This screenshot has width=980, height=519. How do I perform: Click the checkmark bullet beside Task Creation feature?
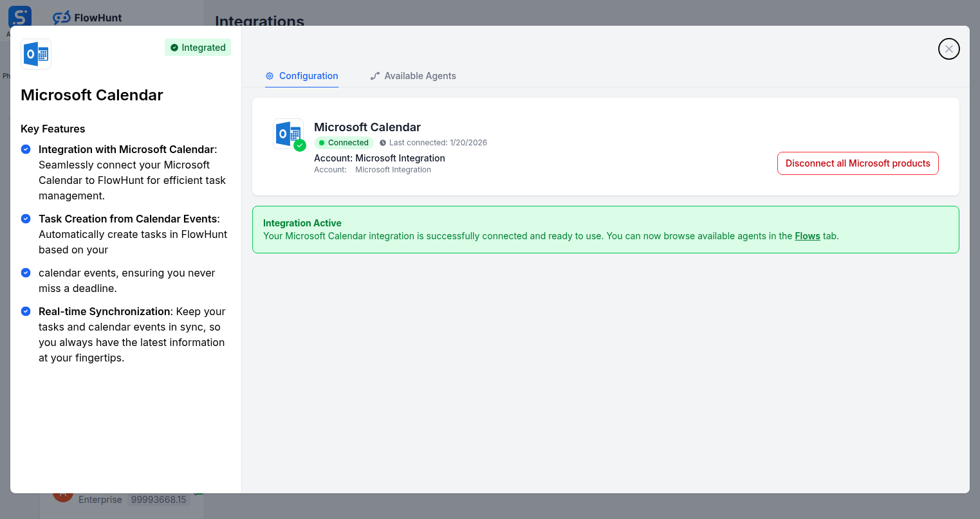[26, 218]
